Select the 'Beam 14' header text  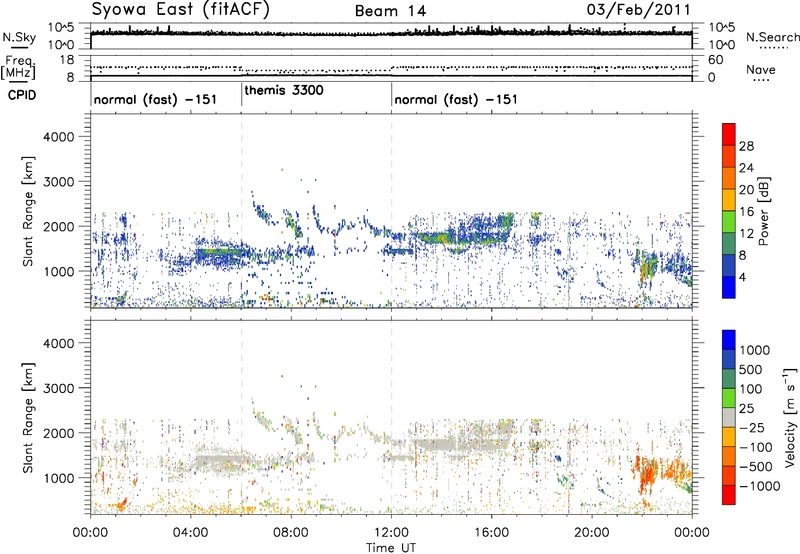tap(390, 11)
